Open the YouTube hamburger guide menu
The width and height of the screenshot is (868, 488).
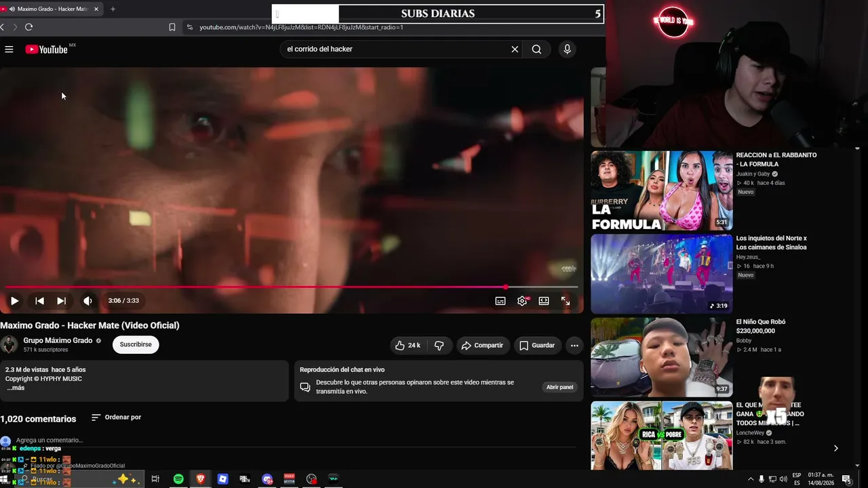pos(9,49)
